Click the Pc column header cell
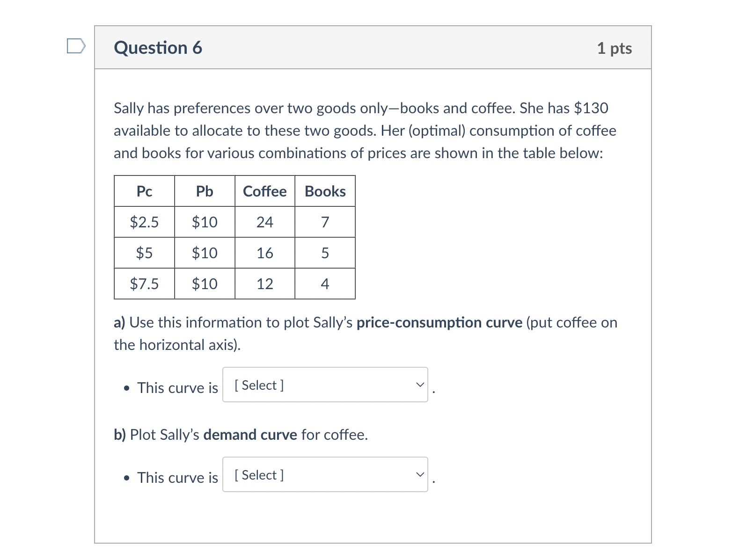 coord(144,191)
